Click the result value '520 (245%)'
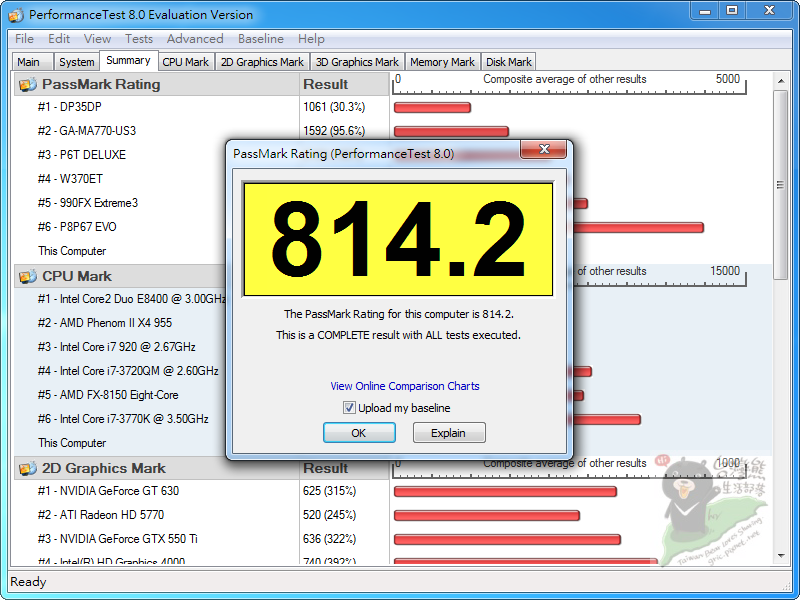Viewport: 800px width, 600px height. pyautogui.click(x=329, y=515)
